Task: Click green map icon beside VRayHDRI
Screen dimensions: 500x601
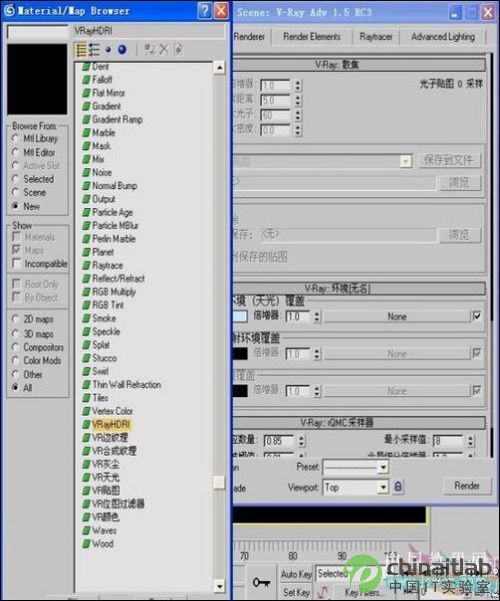Action: (x=86, y=425)
